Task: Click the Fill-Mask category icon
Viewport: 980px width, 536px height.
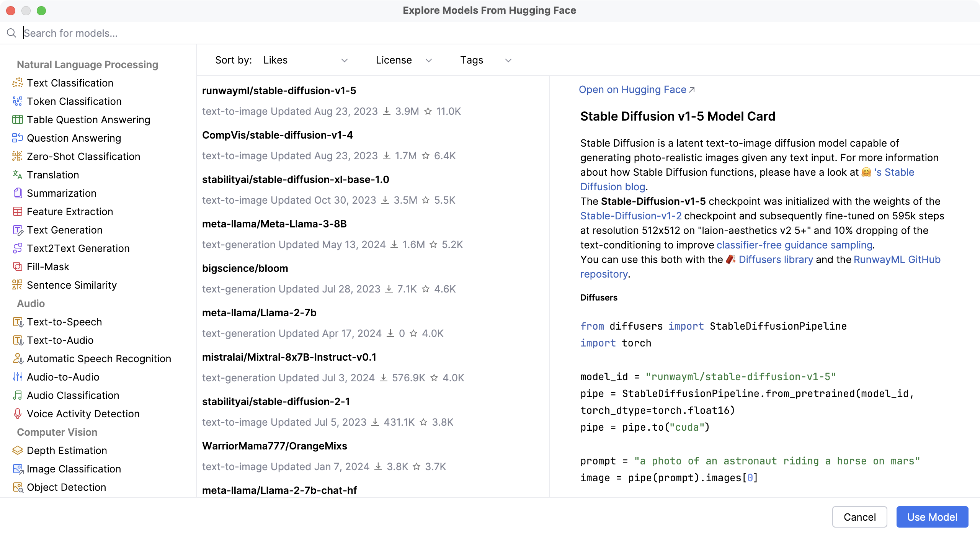Action: click(18, 267)
